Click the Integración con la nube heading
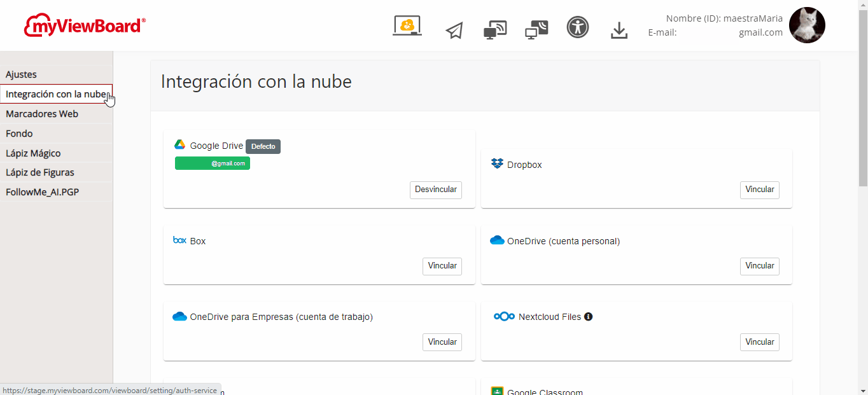 [256, 81]
